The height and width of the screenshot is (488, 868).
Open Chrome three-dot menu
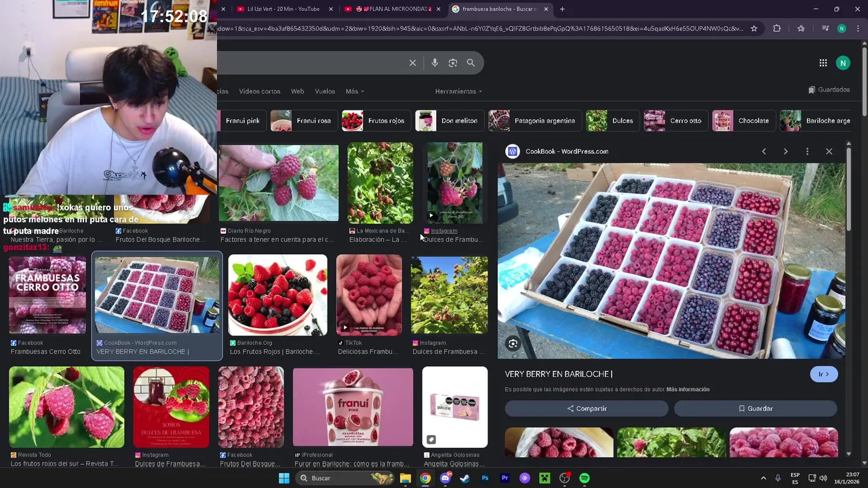[x=857, y=28]
